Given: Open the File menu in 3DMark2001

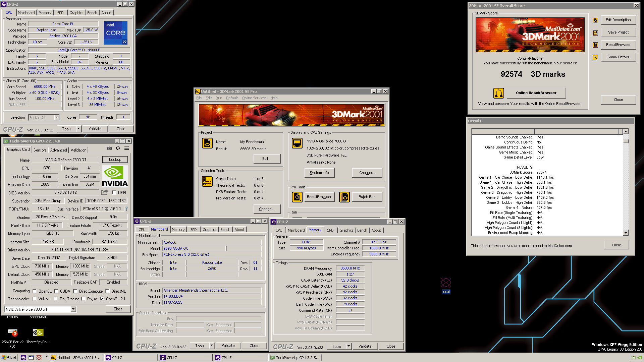Looking at the screenshot, I should 199,98.
